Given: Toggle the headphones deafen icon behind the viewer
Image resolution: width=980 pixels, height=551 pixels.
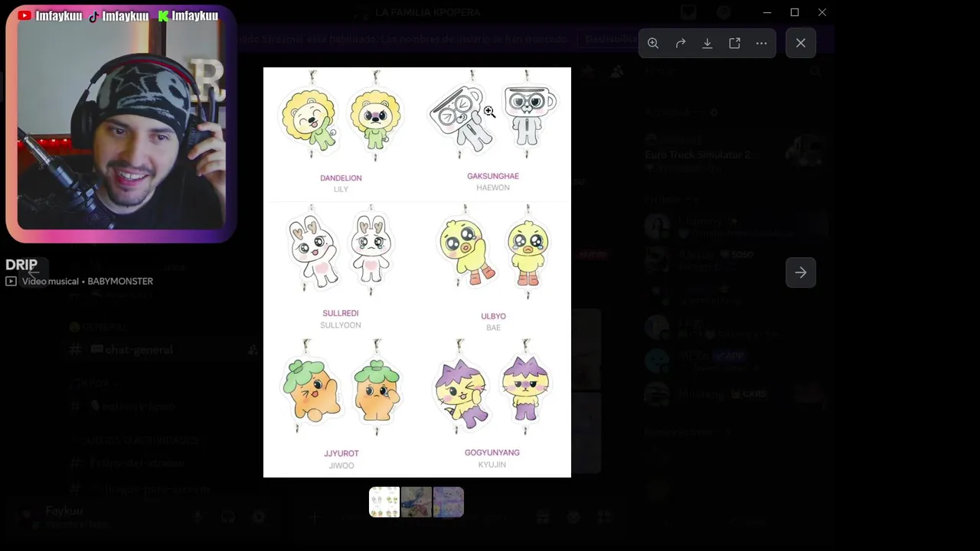Looking at the screenshot, I should (x=228, y=517).
